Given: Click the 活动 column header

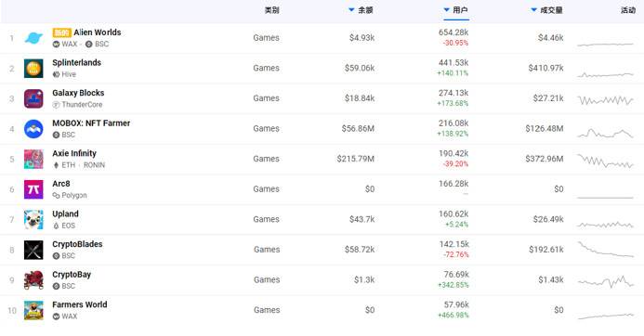Looking at the screenshot, I should point(628,10).
